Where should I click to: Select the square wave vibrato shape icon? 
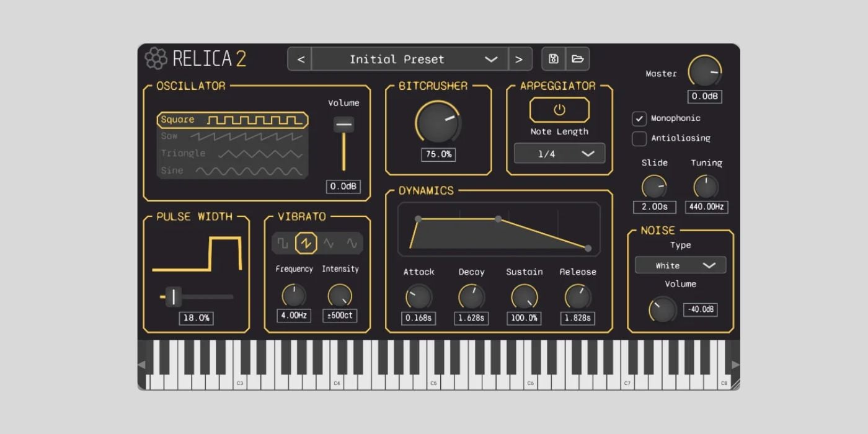(x=283, y=244)
